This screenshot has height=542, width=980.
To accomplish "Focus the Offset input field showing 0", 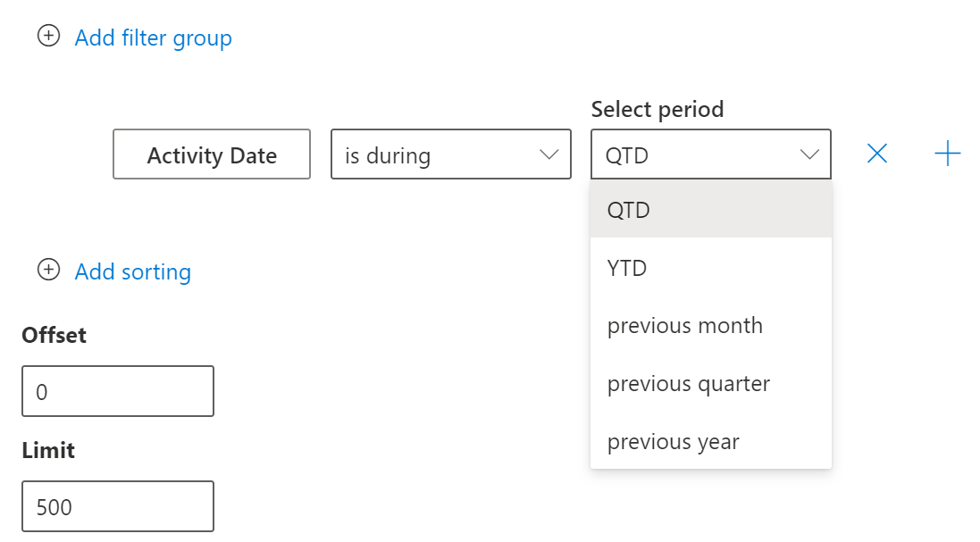I will (x=118, y=391).
